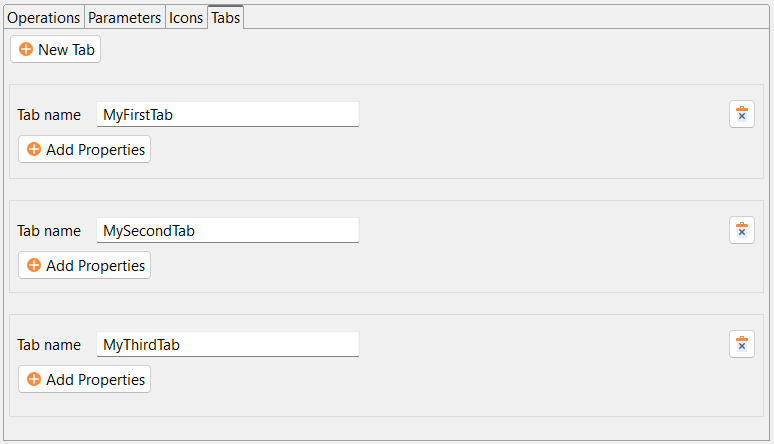Image resolution: width=774 pixels, height=444 pixels.
Task: Add Properties to MyFirstTab
Action: pyautogui.click(x=85, y=150)
